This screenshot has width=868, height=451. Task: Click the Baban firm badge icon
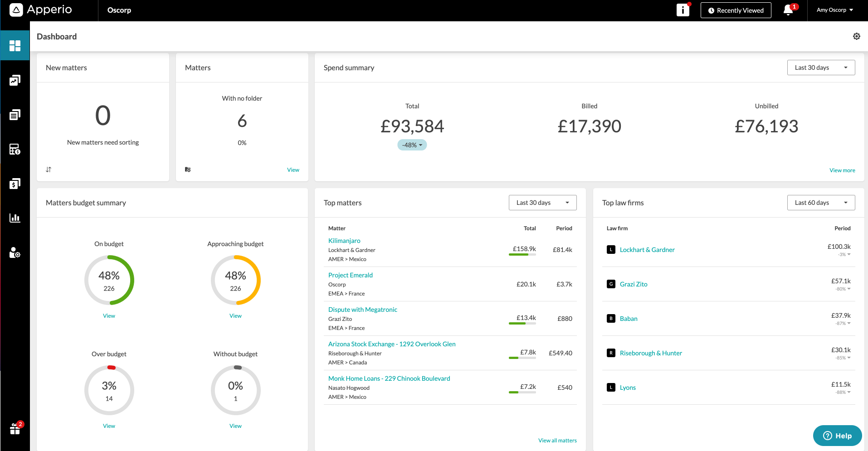[x=611, y=319]
